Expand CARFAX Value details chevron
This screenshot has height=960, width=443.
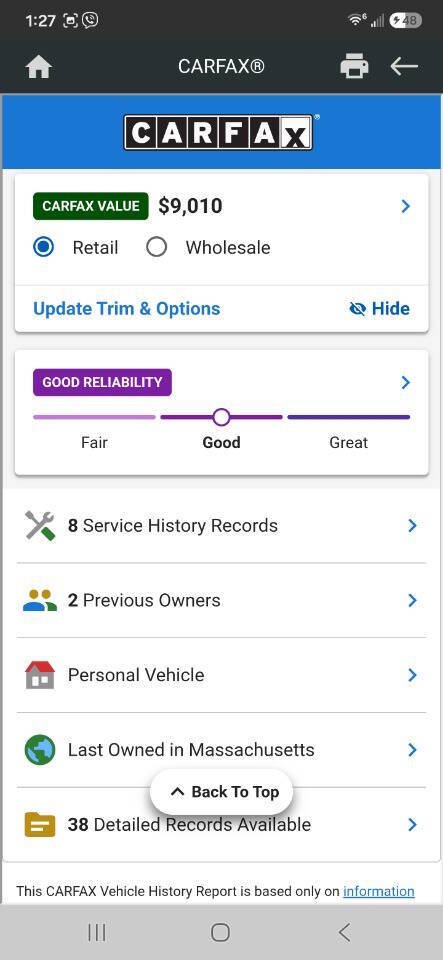click(x=405, y=206)
